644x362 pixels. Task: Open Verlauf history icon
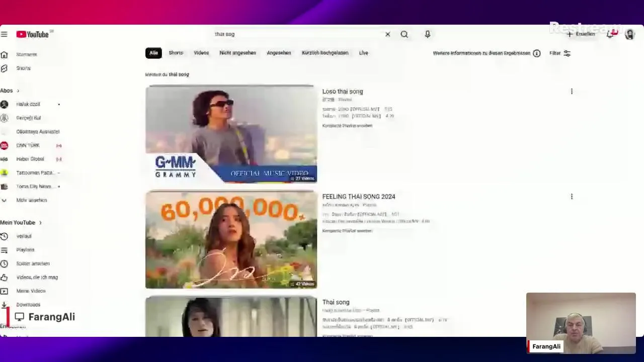(x=4, y=236)
